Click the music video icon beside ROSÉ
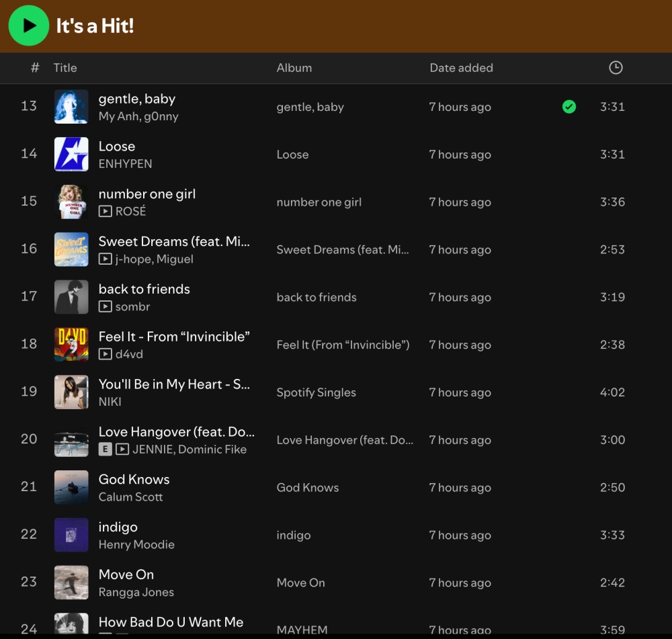672x639 pixels. (105, 211)
